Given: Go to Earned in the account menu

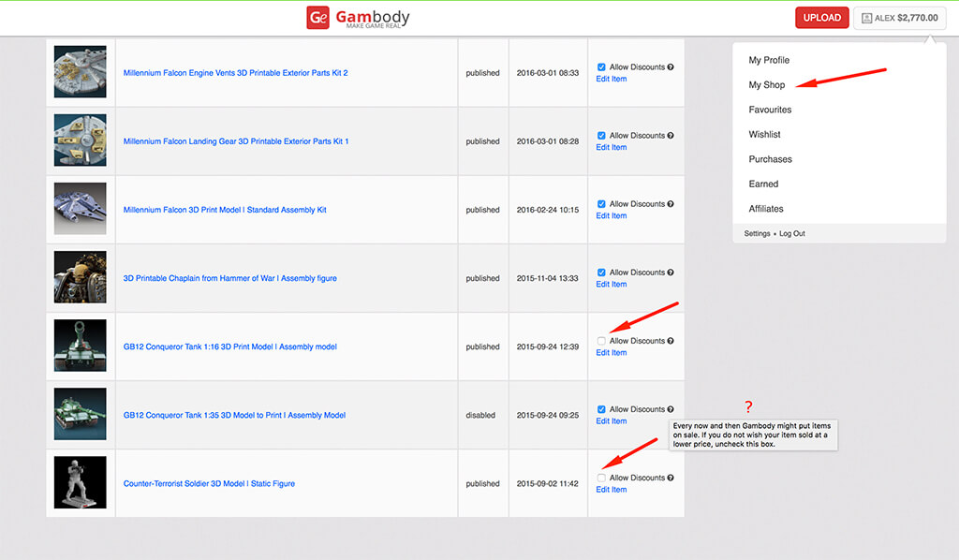Looking at the screenshot, I should pos(763,184).
